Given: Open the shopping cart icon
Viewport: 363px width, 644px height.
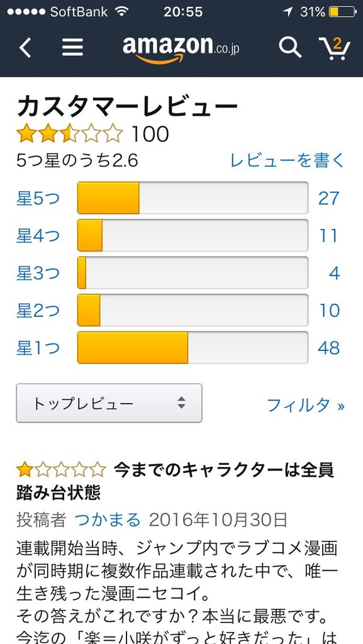Looking at the screenshot, I should click(x=334, y=48).
